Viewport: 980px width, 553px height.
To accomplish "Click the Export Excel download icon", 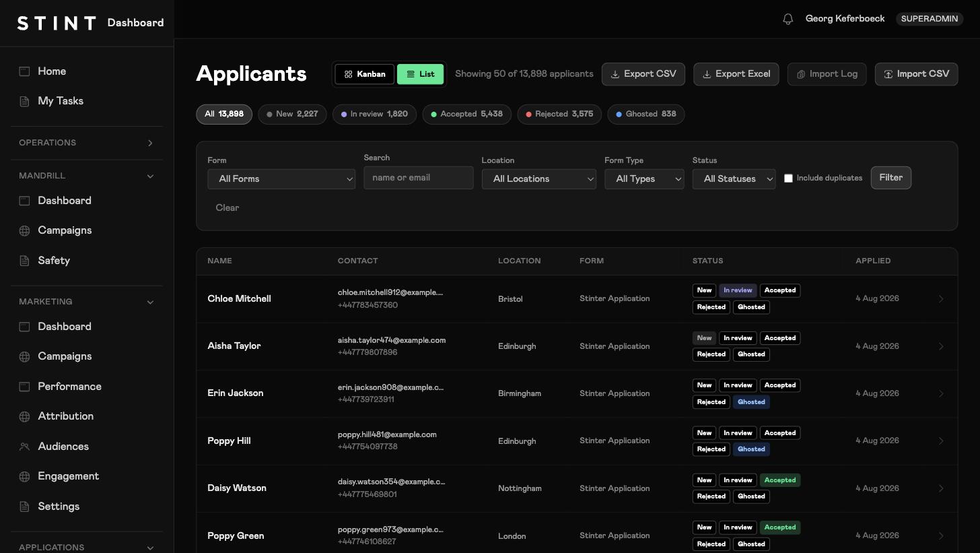I will (706, 74).
